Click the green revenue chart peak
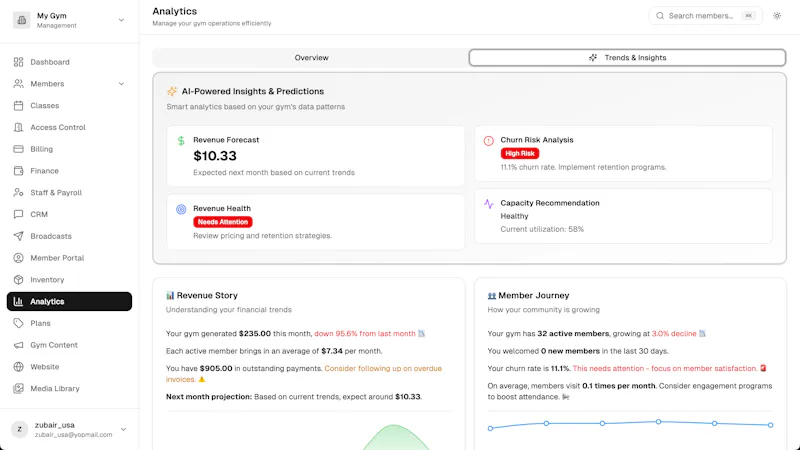The height and width of the screenshot is (450, 800). [395, 426]
